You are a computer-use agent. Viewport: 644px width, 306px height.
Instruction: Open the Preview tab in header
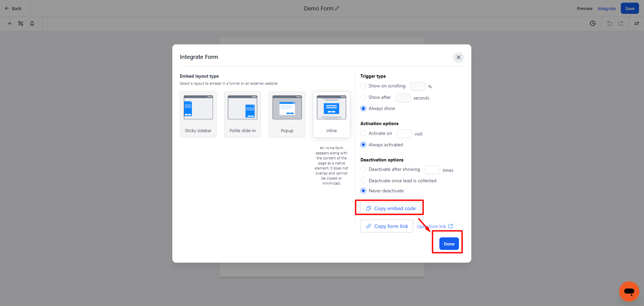click(x=585, y=9)
